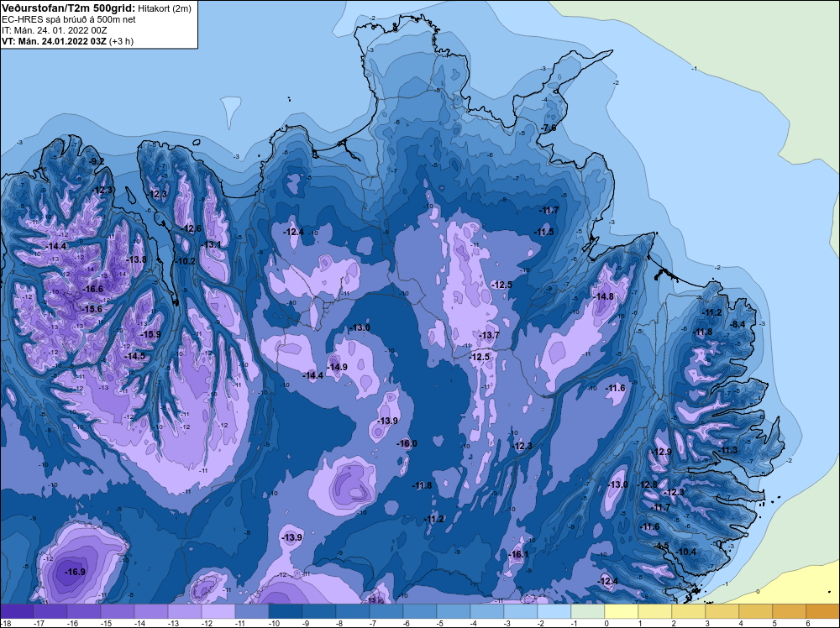This screenshot has width=840, height=628.
Task: Click the legend tick label "-8"
Action: click(339, 624)
